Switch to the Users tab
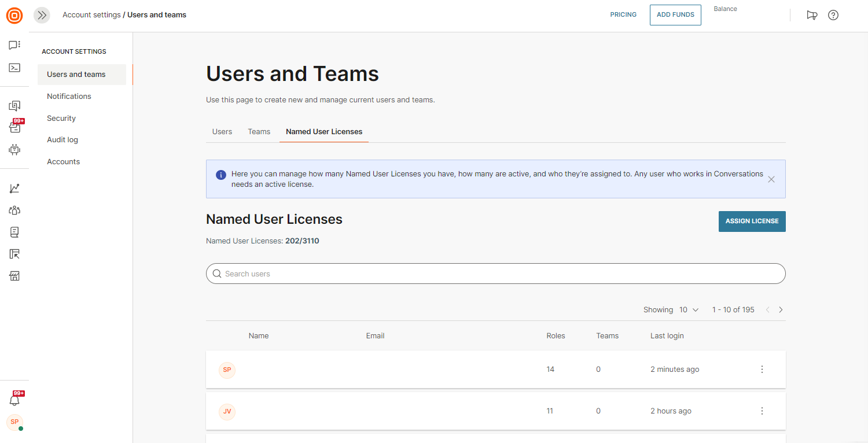Screen dimensions: 868x443 click(x=222, y=132)
